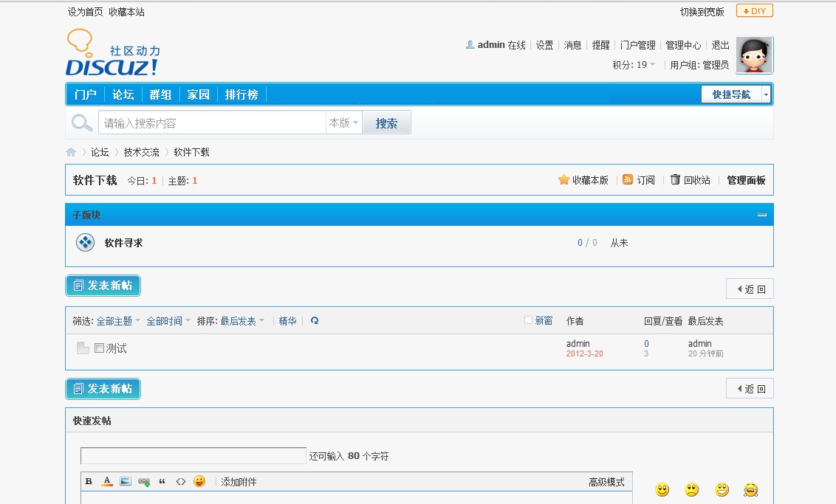Click the top 发表新帖 button

pos(103,286)
